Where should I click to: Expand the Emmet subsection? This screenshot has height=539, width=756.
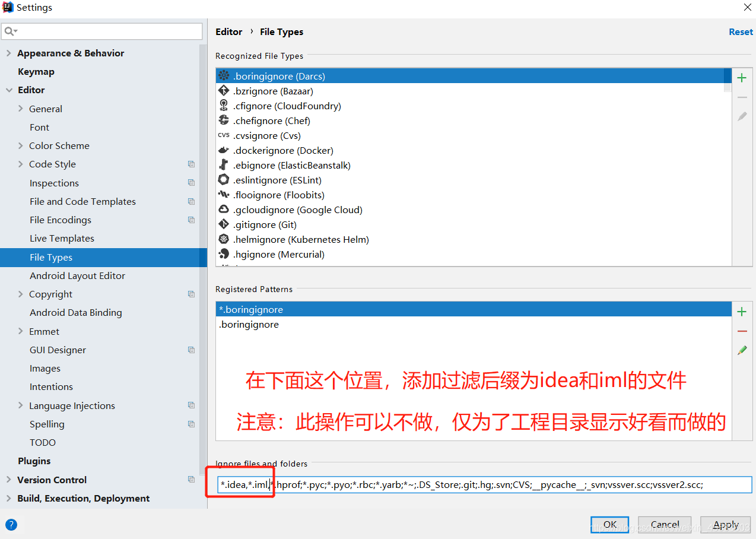(21, 332)
